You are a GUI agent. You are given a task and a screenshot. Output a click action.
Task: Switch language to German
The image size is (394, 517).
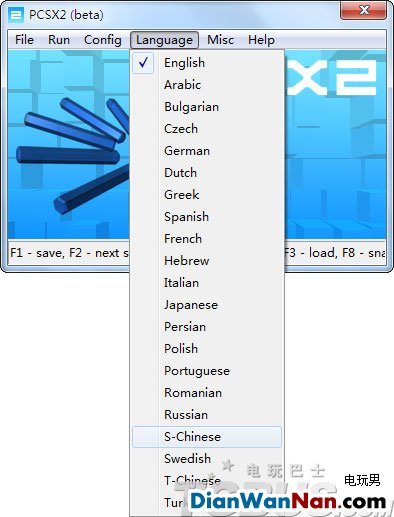click(x=207, y=151)
